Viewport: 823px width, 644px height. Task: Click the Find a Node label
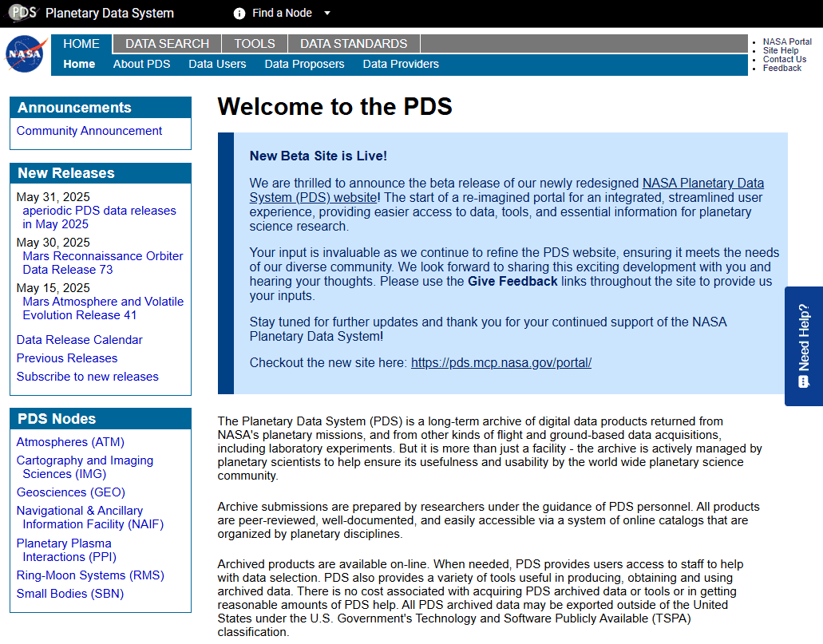[282, 13]
